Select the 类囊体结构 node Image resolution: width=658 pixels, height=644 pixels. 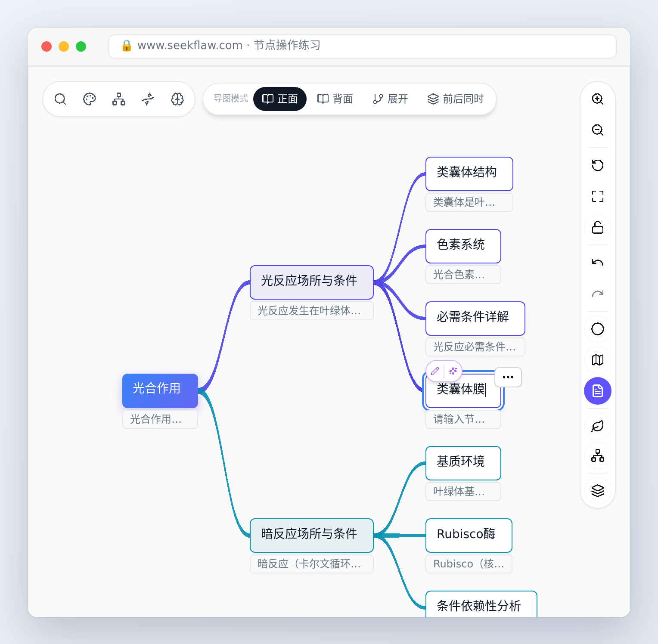469,174
